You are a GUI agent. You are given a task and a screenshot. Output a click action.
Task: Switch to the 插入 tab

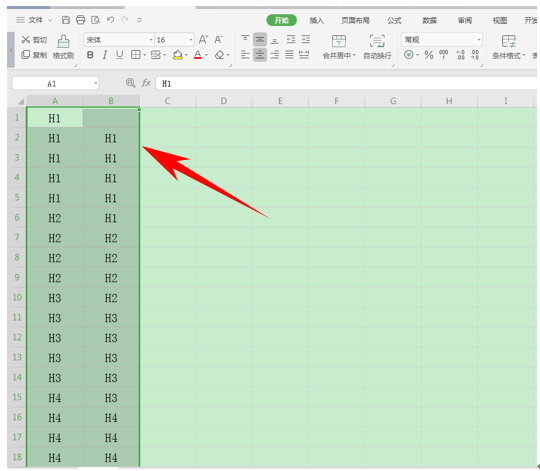(x=316, y=21)
